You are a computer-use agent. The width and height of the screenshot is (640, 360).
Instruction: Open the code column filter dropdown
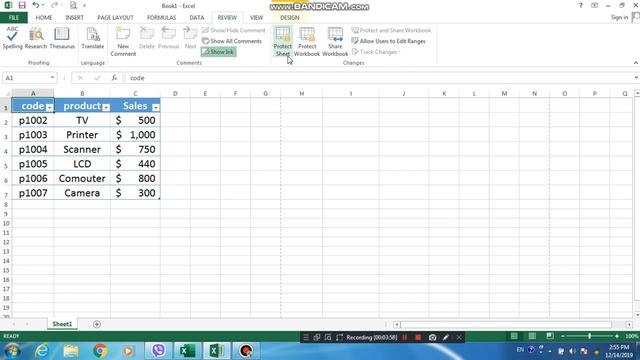(49, 107)
